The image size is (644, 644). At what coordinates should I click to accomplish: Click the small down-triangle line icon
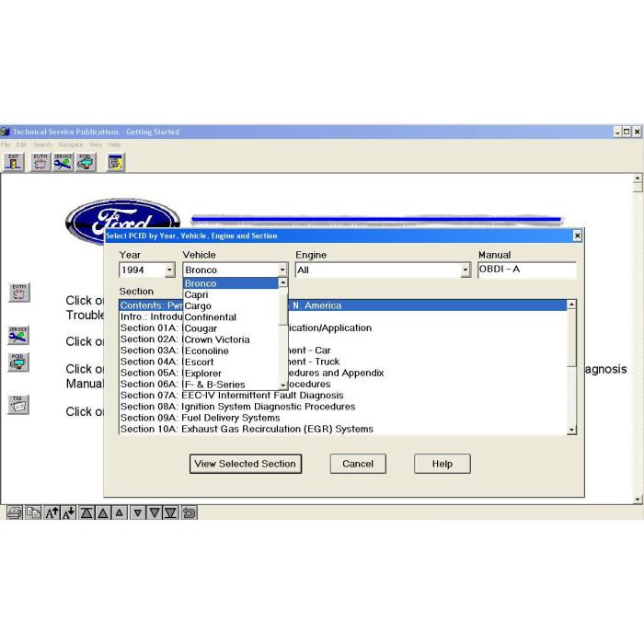point(138,512)
